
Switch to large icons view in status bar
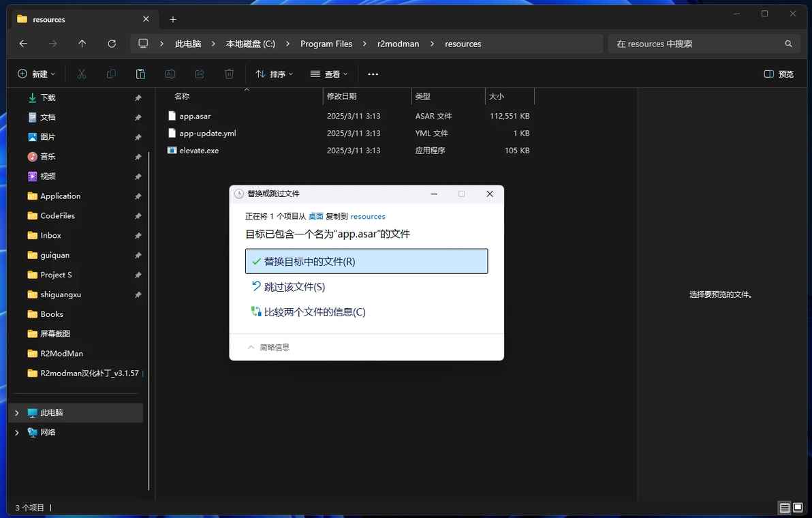click(x=798, y=508)
